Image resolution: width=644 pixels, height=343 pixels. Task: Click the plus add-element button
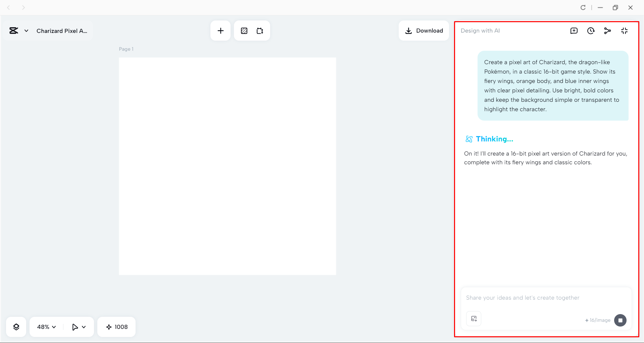click(220, 31)
